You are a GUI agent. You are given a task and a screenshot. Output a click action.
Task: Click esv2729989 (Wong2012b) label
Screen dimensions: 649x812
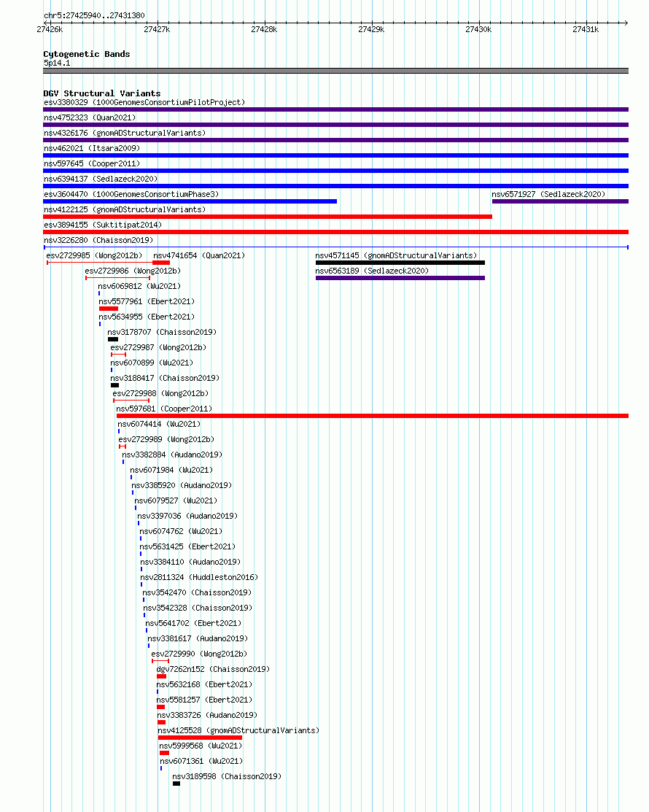[166, 439]
